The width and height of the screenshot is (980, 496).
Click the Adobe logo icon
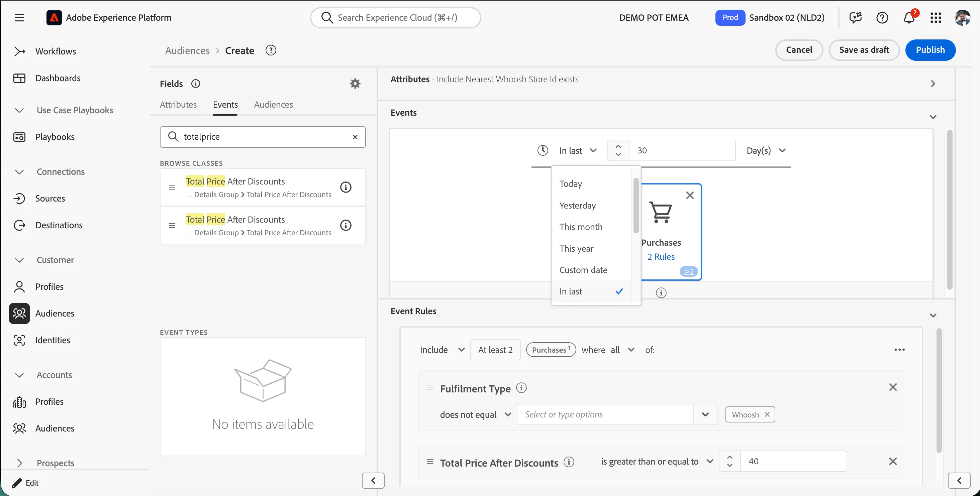(x=54, y=17)
